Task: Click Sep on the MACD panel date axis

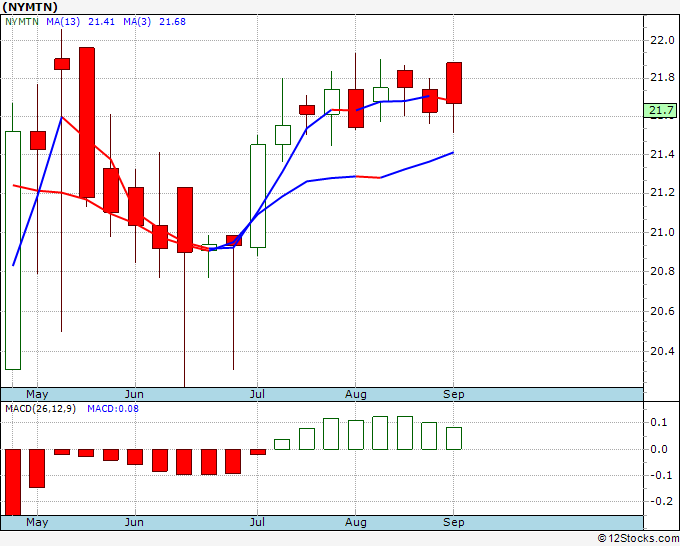Action: pos(454,522)
